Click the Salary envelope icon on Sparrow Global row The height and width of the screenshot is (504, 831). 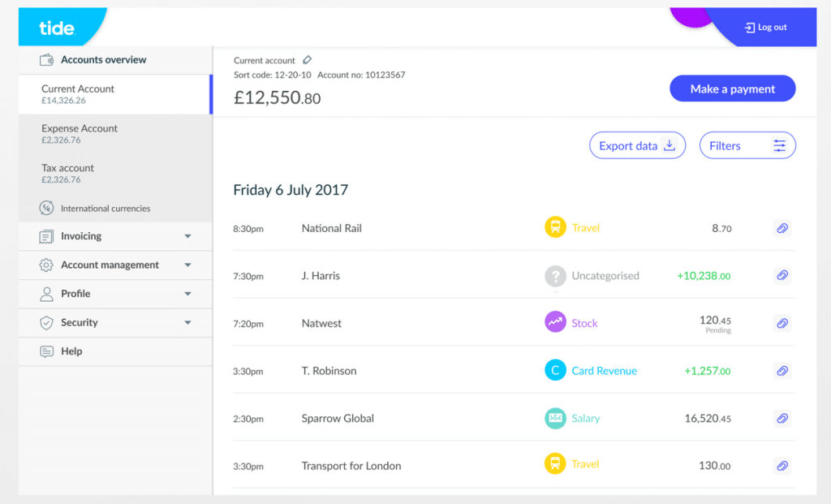[555, 418]
